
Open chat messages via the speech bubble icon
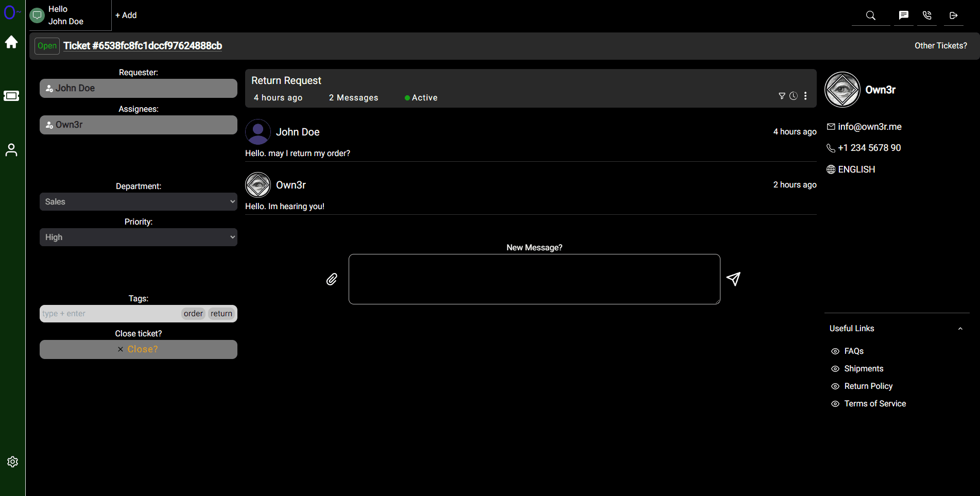click(903, 15)
